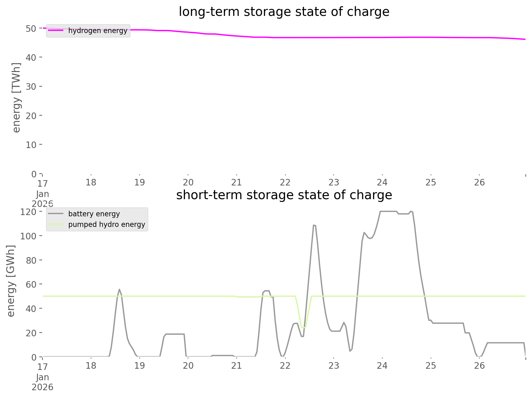Viewport: 532px width, 398px height.
Task: Click the battery plateau at 120 GWh
Action: coord(388,212)
